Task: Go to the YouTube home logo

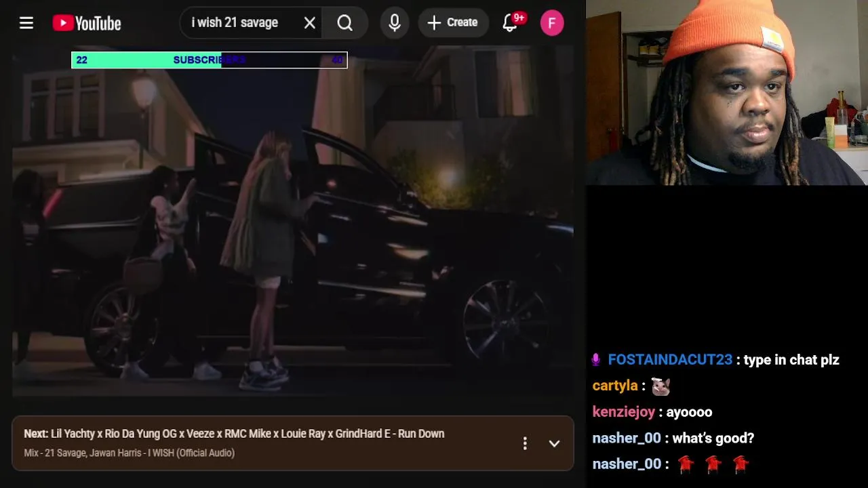Action: [x=87, y=23]
